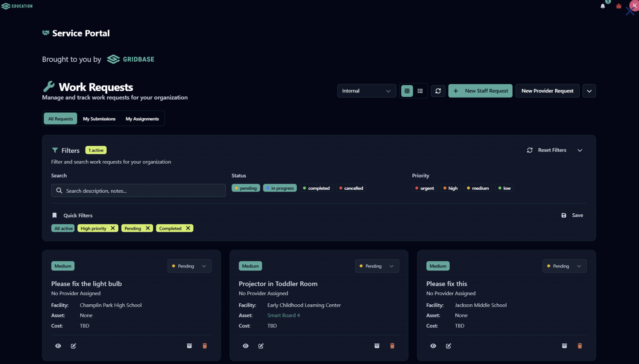Toggle the cancelled status filter
Screen dimensions: 639x364
351,188
